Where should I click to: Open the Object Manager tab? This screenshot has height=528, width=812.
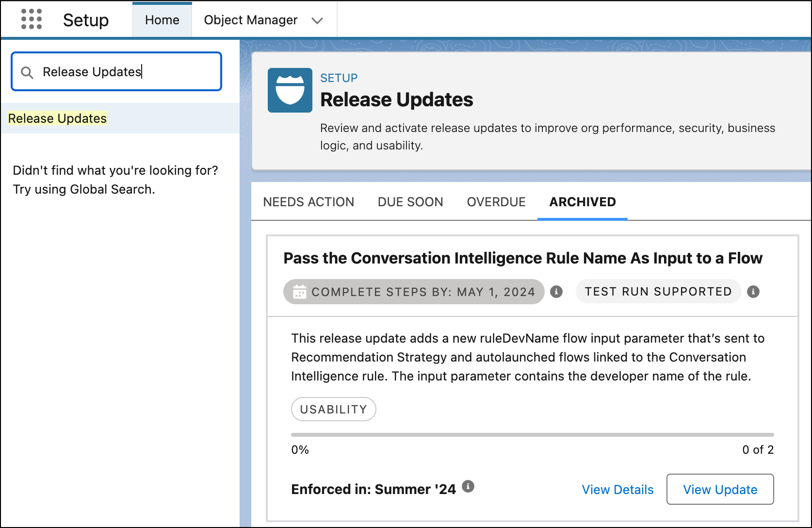coord(251,20)
